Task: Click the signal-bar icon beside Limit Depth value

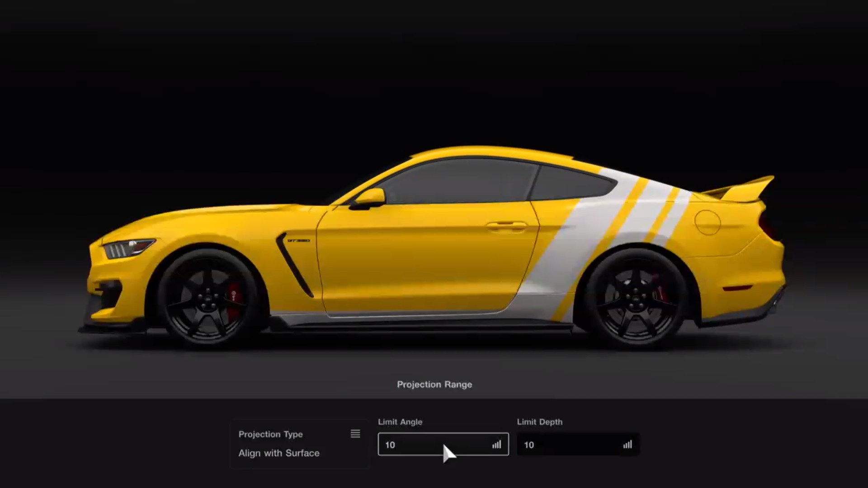Action: [x=627, y=445]
